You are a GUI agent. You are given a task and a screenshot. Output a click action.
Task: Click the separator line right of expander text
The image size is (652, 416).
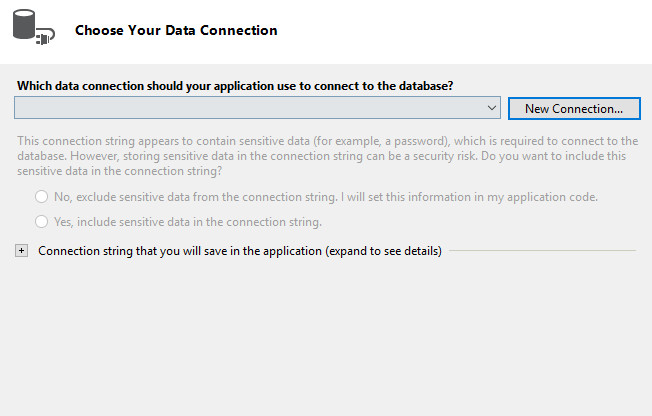click(540, 251)
